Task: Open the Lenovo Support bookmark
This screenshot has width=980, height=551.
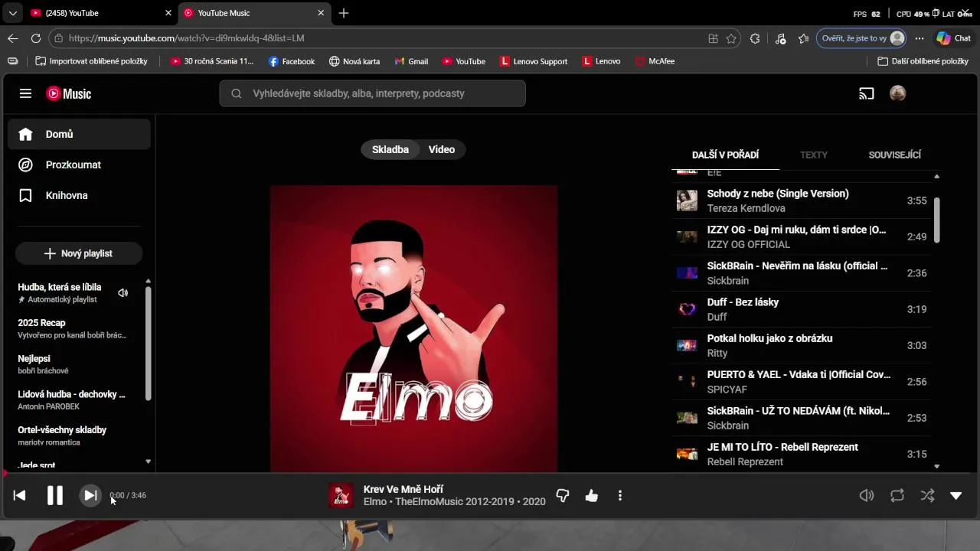Action: (534, 61)
